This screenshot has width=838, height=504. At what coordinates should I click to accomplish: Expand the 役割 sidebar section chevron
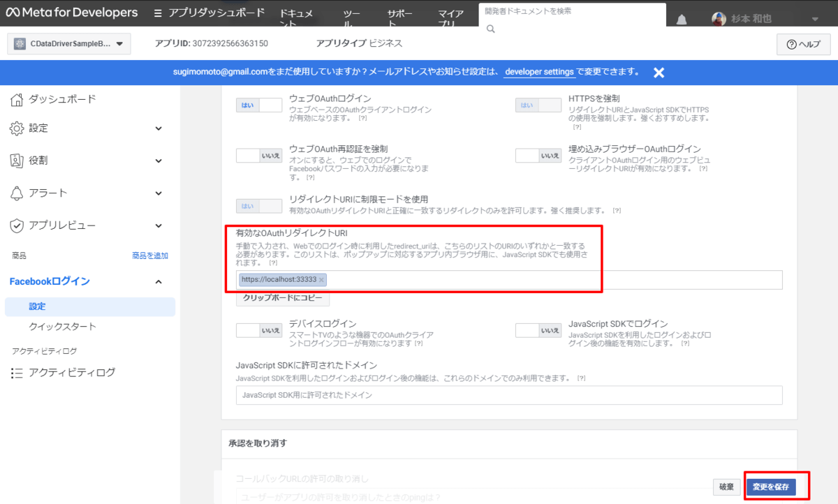point(159,161)
